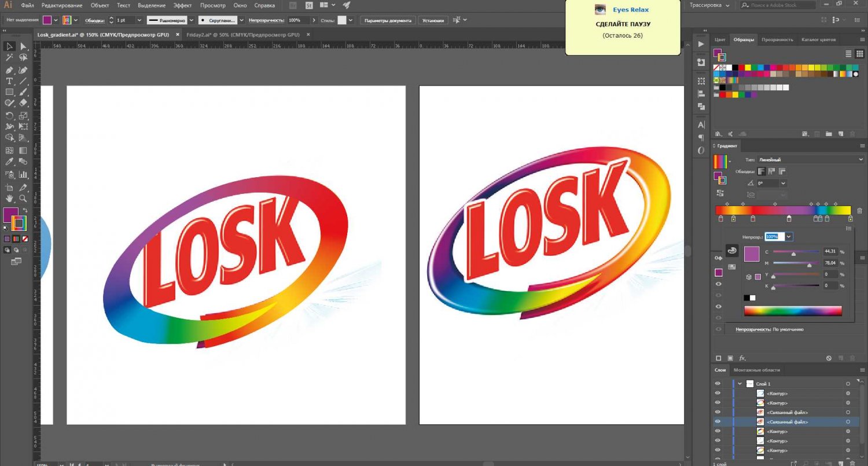This screenshot has height=466, width=868.
Task: Pick the Shape Builder tool
Action: (x=9, y=138)
